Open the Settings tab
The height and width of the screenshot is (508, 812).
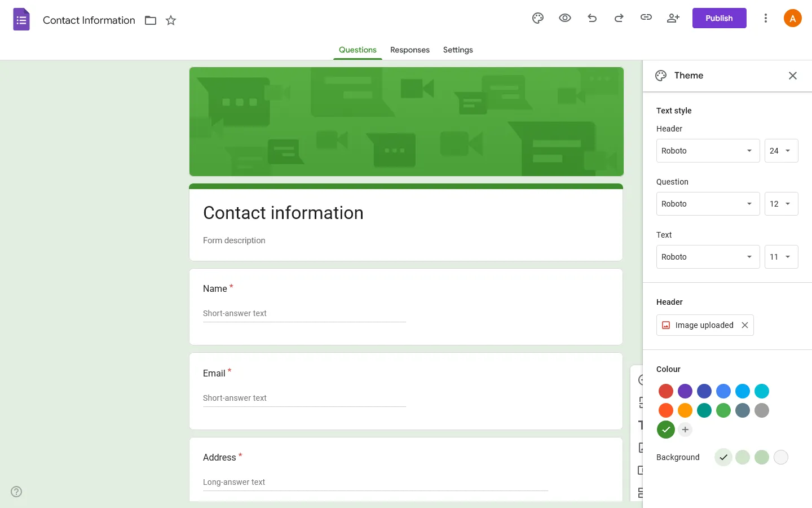point(457,50)
